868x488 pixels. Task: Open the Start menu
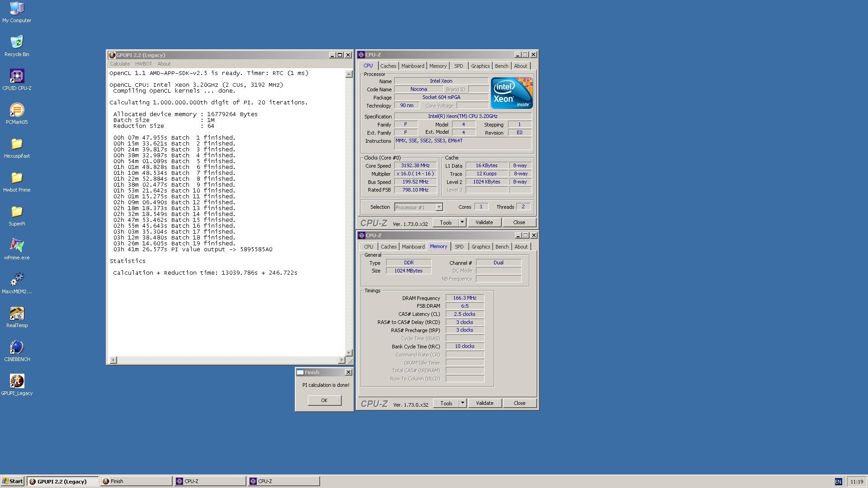13,481
